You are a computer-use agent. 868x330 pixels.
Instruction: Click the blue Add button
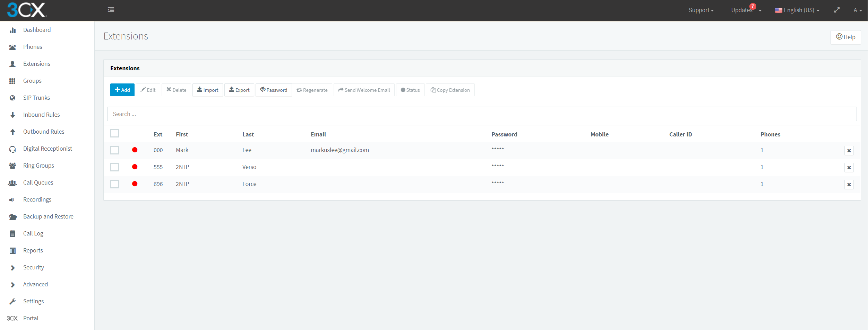(122, 90)
